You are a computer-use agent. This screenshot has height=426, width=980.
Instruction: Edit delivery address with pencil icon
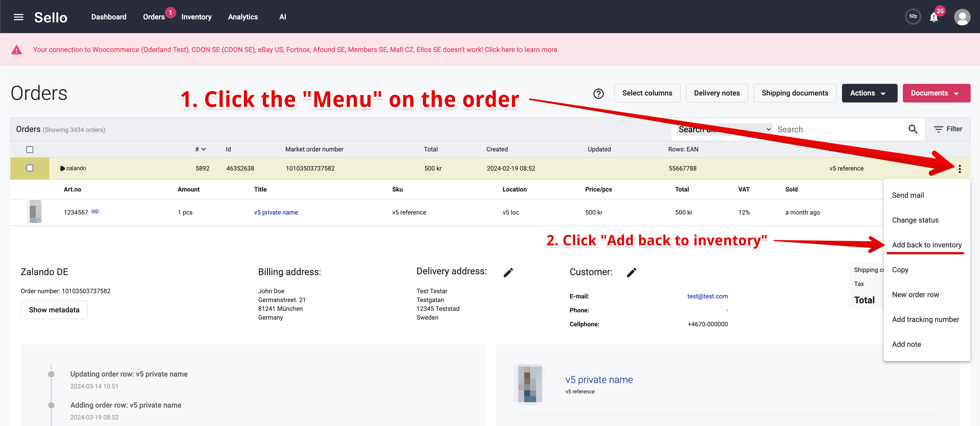point(508,273)
